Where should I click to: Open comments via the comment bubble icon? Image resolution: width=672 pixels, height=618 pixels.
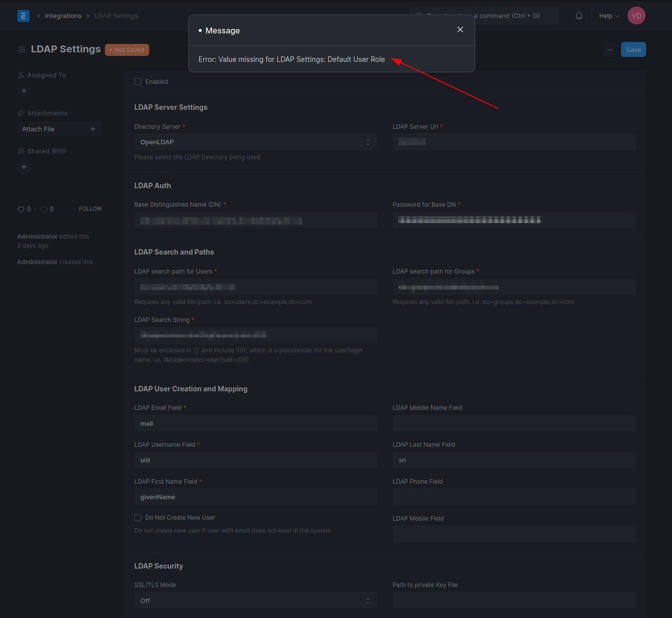point(43,209)
